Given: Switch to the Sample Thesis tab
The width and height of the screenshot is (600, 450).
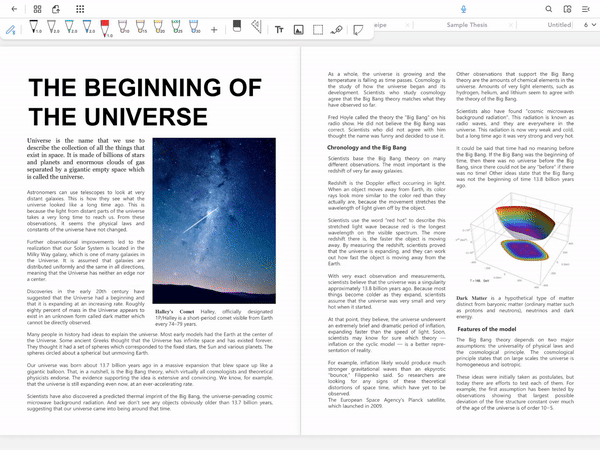Looking at the screenshot, I should [x=467, y=25].
